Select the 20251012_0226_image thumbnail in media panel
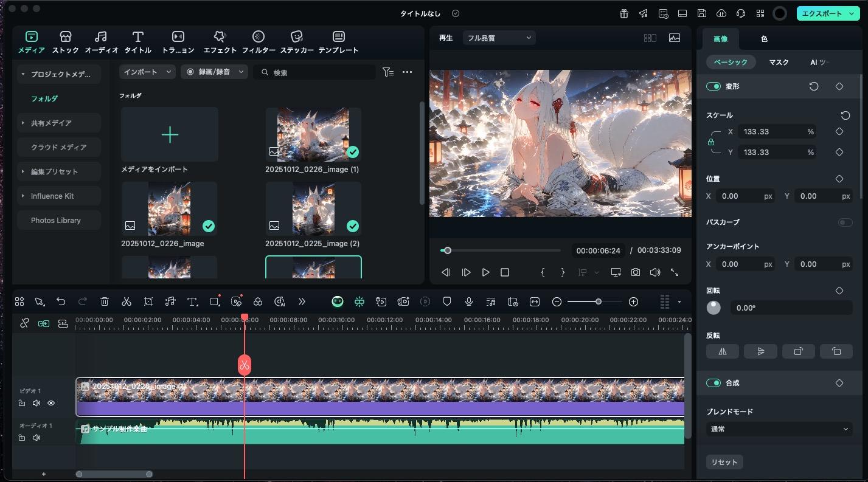This screenshot has height=482, width=868. (x=169, y=208)
